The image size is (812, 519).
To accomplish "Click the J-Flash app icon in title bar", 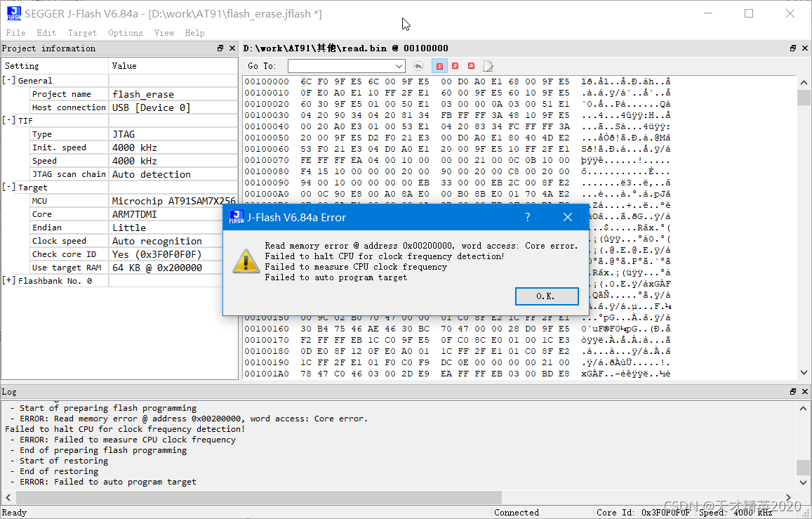I will pos(14,13).
